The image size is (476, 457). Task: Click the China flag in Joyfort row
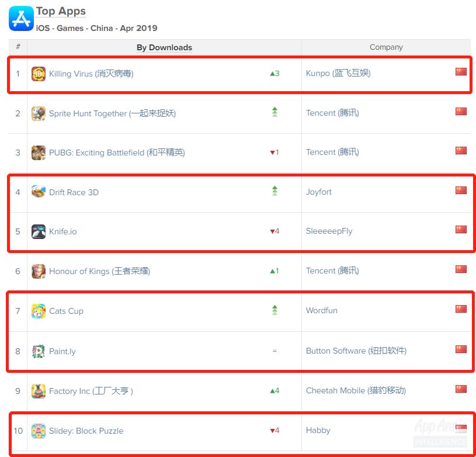tap(461, 191)
